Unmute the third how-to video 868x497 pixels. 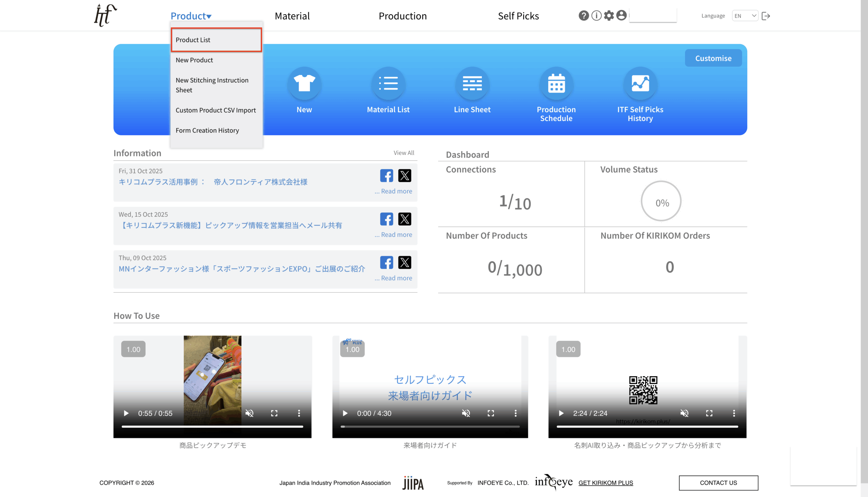(x=684, y=413)
